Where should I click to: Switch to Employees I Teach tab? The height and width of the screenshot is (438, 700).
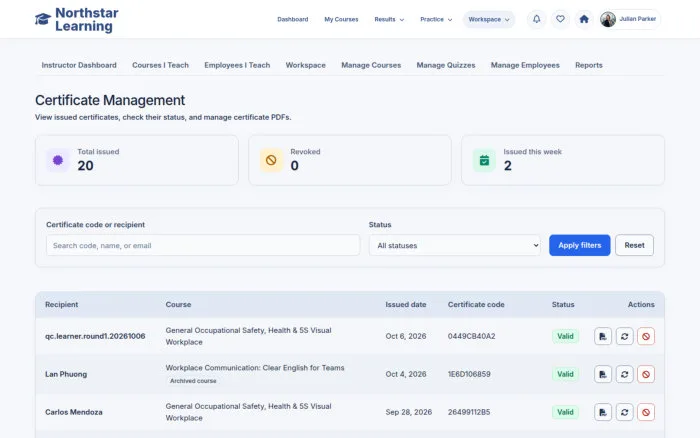(x=237, y=65)
